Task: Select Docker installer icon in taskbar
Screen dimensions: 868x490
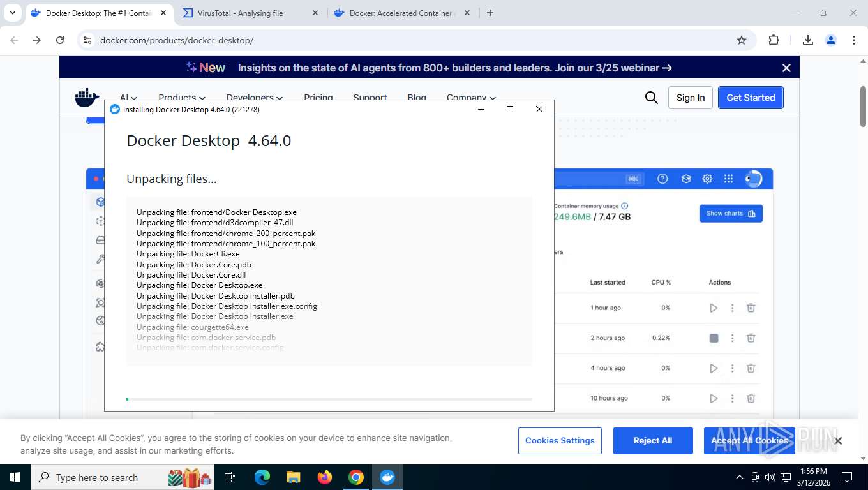Action: tap(387, 477)
